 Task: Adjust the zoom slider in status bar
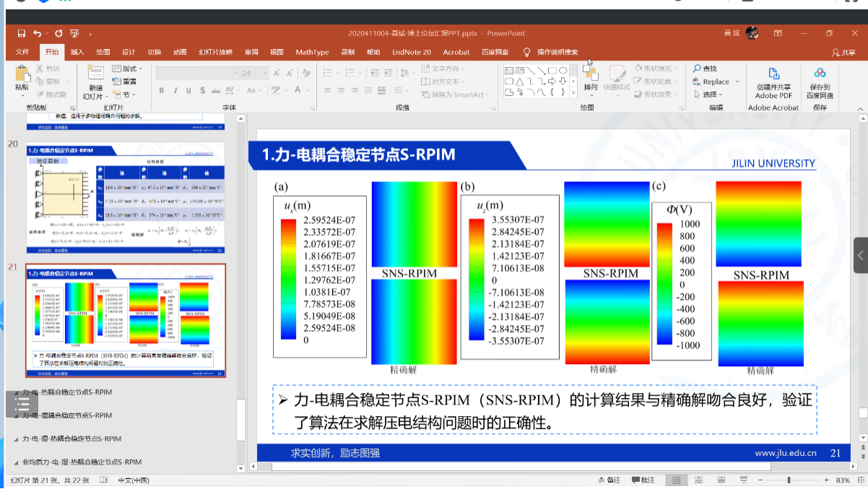point(789,480)
